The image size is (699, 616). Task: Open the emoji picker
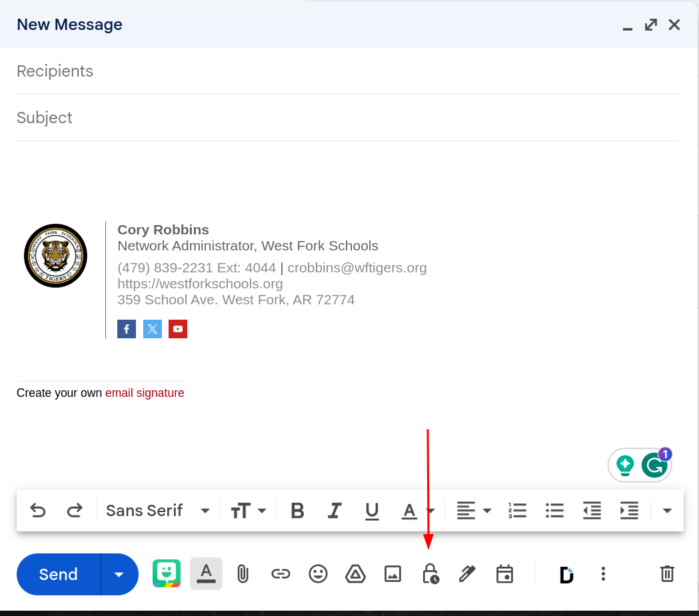pos(318,574)
